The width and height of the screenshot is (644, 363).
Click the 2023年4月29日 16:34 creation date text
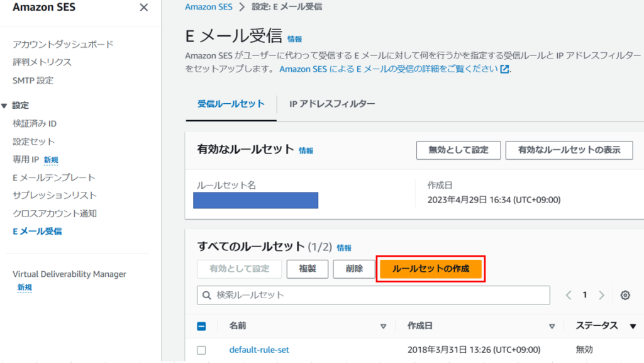tap(494, 200)
